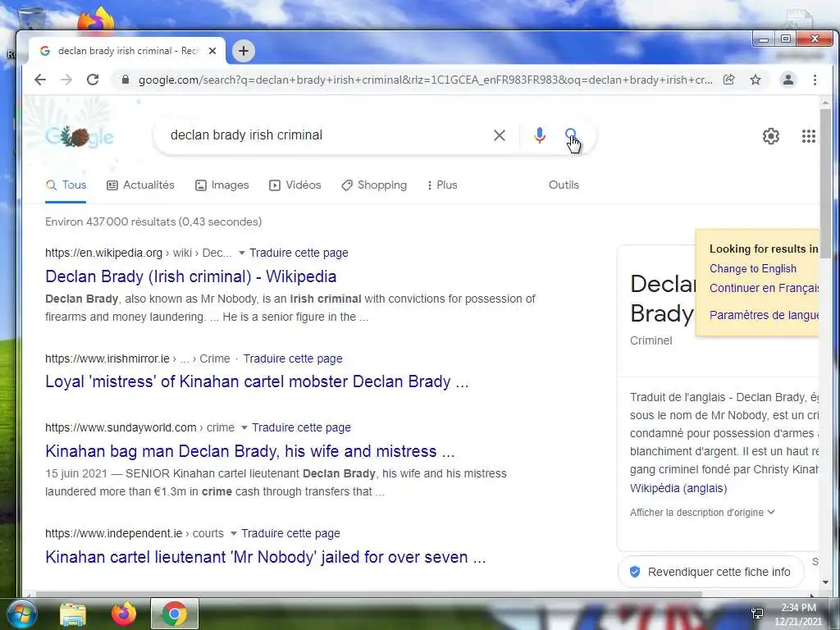Select Chrome in the taskbar
The image size is (840, 630).
(175, 614)
